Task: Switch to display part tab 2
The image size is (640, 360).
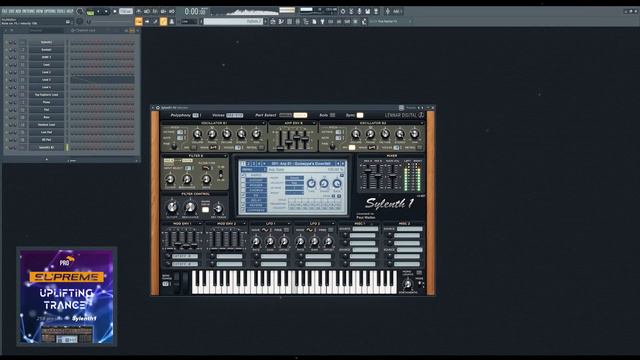Action: click(x=248, y=163)
